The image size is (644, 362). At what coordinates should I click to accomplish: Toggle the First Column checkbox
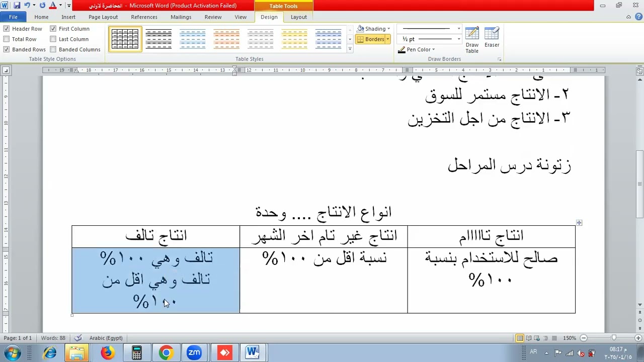53,29
